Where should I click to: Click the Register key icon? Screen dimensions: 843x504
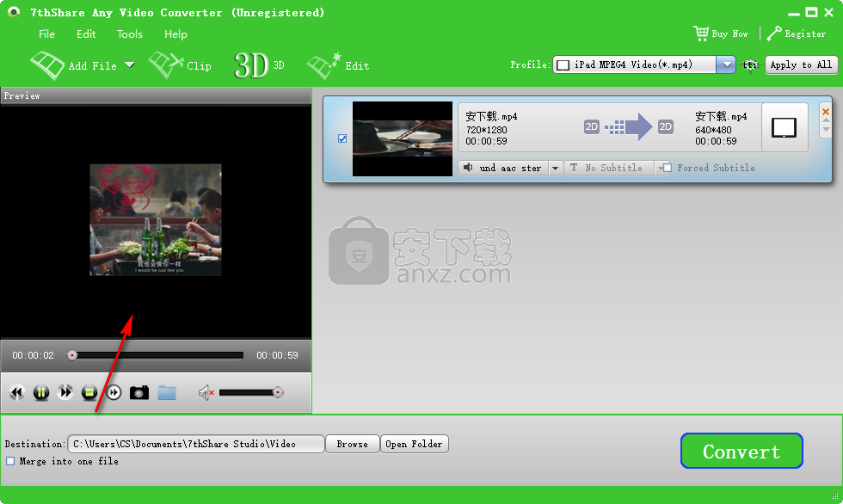[x=774, y=34]
